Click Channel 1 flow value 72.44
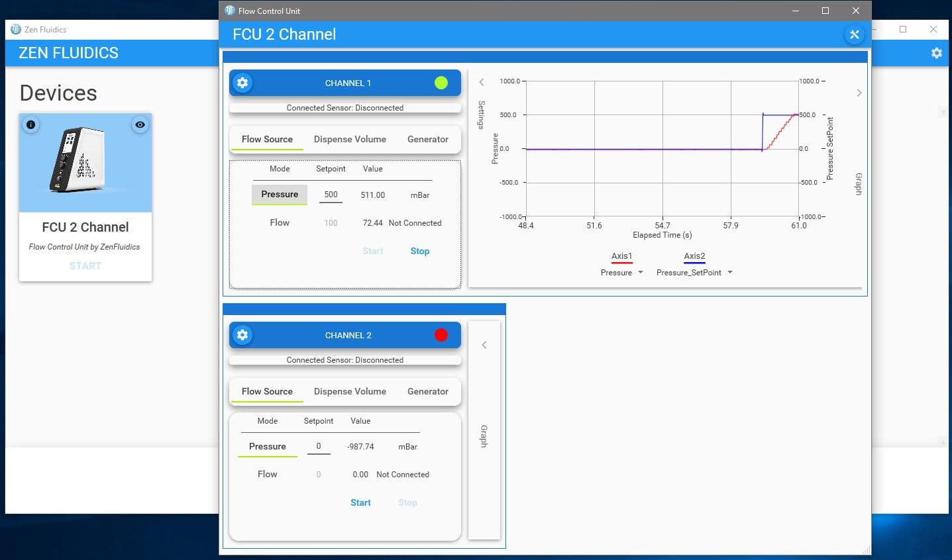 pos(373,223)
